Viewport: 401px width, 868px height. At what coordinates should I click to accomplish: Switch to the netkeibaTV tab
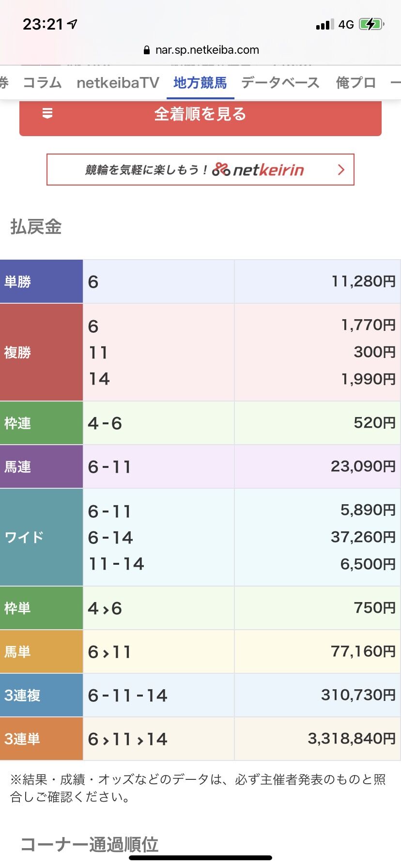pos(118,83)
